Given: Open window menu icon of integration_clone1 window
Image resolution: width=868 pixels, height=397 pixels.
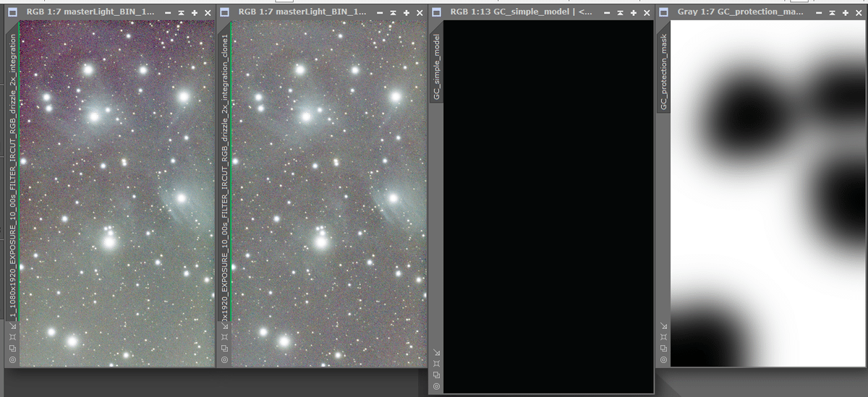Looking at the screenshot, I should click(x=224, y=12).
